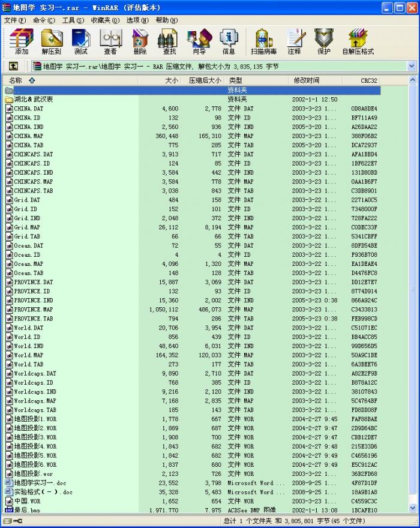Sort by 修改时间 column header
This screenshot has width=420, height=528.
pyautogui.click(x=307, y=80)
